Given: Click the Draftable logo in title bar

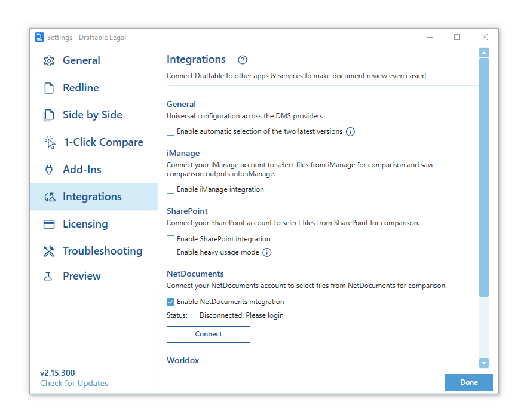Looking at the screenshot, I should [x=39, y=37].
